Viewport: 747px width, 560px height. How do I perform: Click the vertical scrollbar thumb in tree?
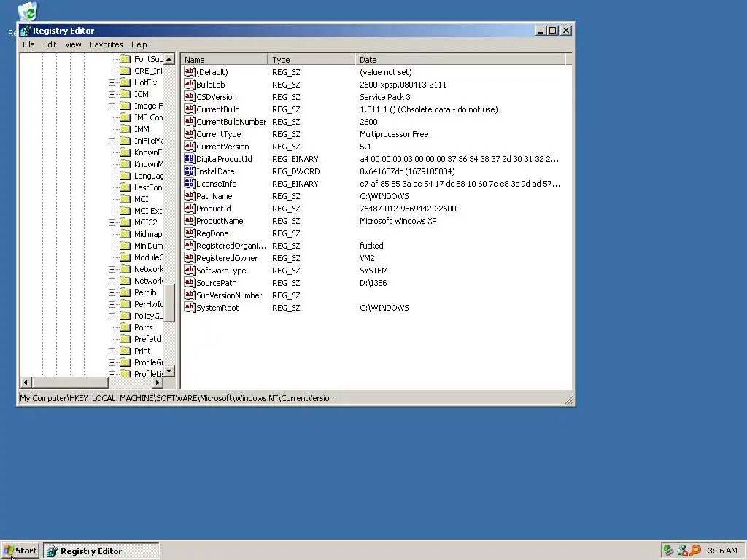pos(169,302)
